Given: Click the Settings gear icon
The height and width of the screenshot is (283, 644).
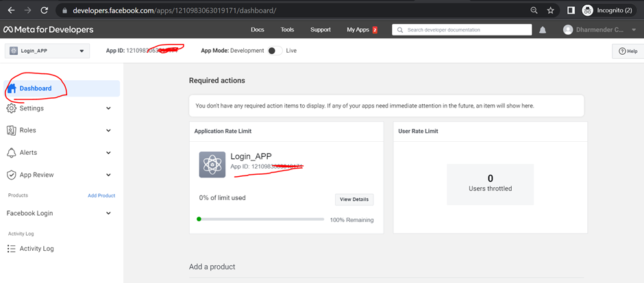Looking at the screenshot, I should tap(12, 108).
